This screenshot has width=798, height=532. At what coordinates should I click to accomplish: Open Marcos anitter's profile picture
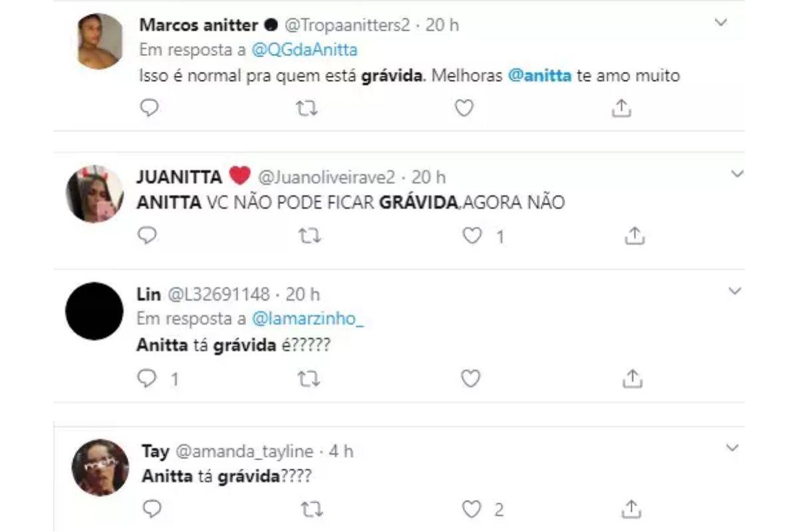100,41
